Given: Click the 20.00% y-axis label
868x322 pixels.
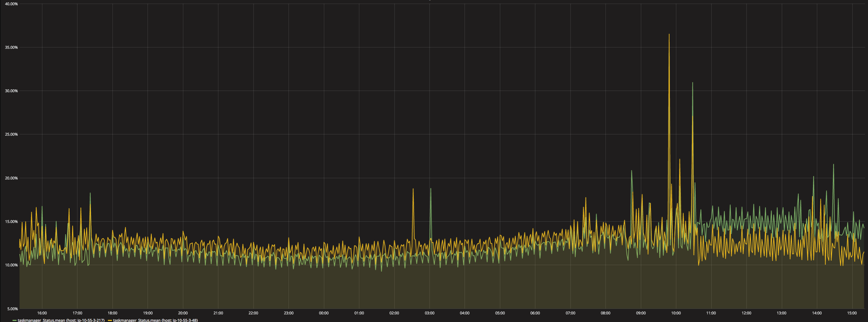Looking at the screenshot, I should coord(11,178).
